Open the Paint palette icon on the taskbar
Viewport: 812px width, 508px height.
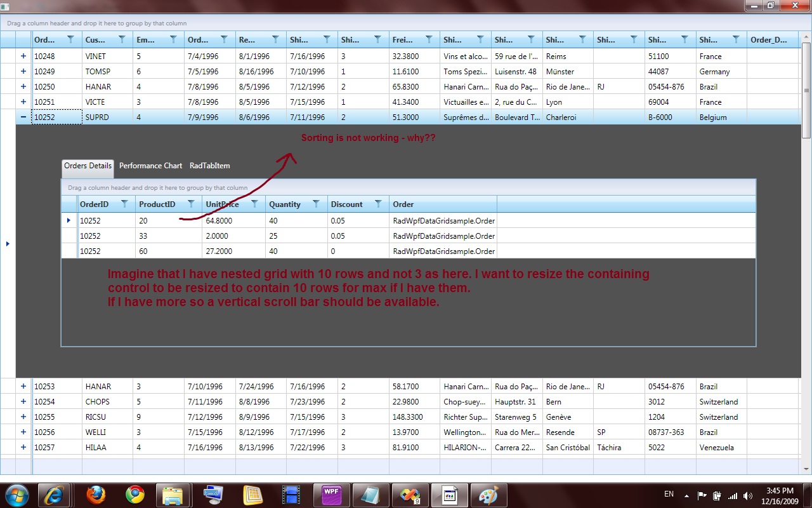[488, 495]
